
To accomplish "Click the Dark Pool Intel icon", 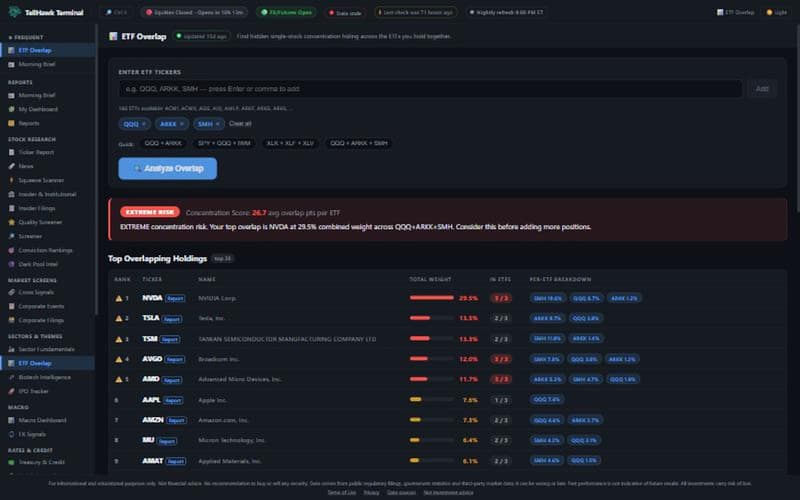I will (x=11, y=264).
